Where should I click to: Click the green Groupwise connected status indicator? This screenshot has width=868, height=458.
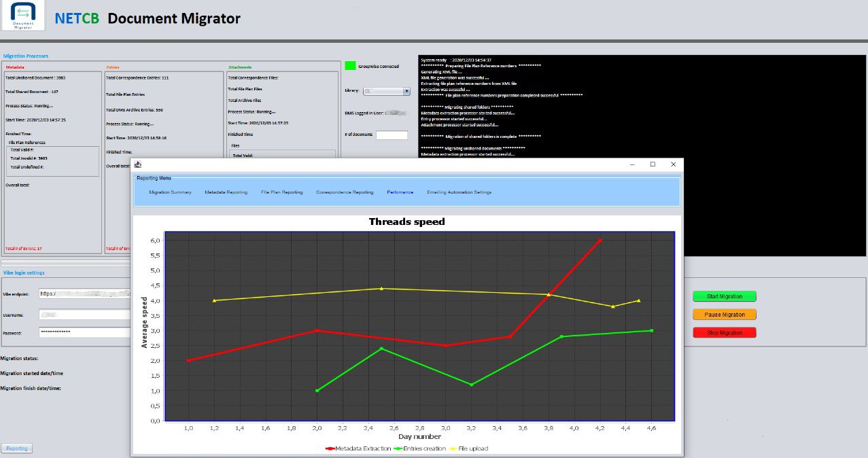tap(350, 66)
